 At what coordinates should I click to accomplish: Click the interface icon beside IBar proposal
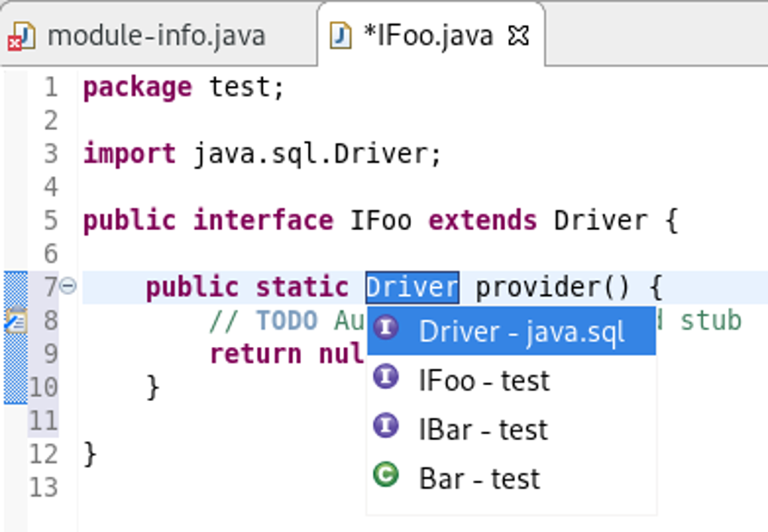(386, 427)
